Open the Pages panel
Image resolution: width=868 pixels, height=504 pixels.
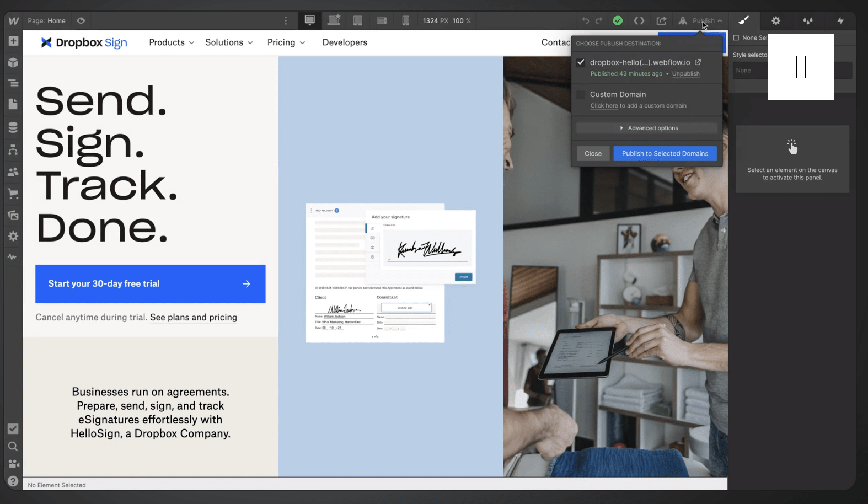[x=13, y=104]
